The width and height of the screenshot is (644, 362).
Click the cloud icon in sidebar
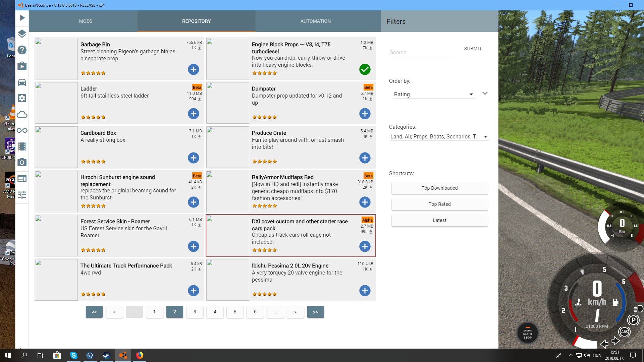click(22, 115)
